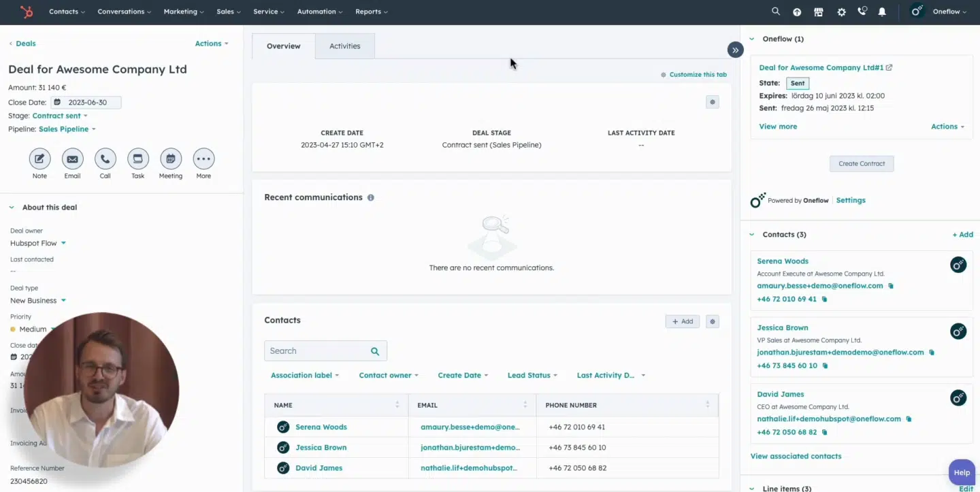
Task: Click the gear icon next to Contacts Add button
Action: pos(713,322)
